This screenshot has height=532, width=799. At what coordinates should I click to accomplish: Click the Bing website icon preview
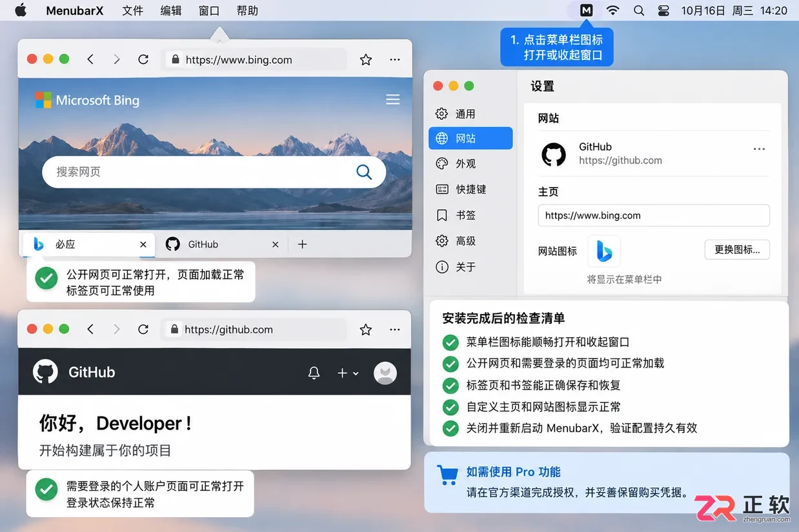604,251
